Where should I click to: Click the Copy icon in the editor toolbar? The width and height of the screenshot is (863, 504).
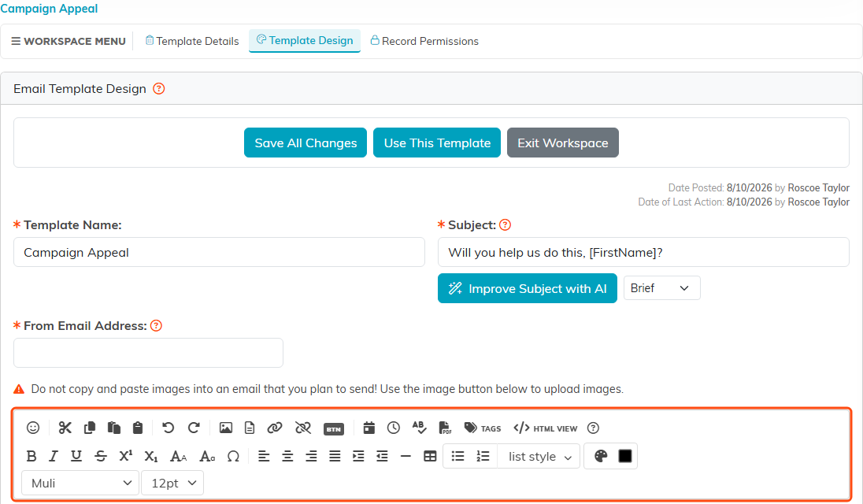[x=90, y=428]
